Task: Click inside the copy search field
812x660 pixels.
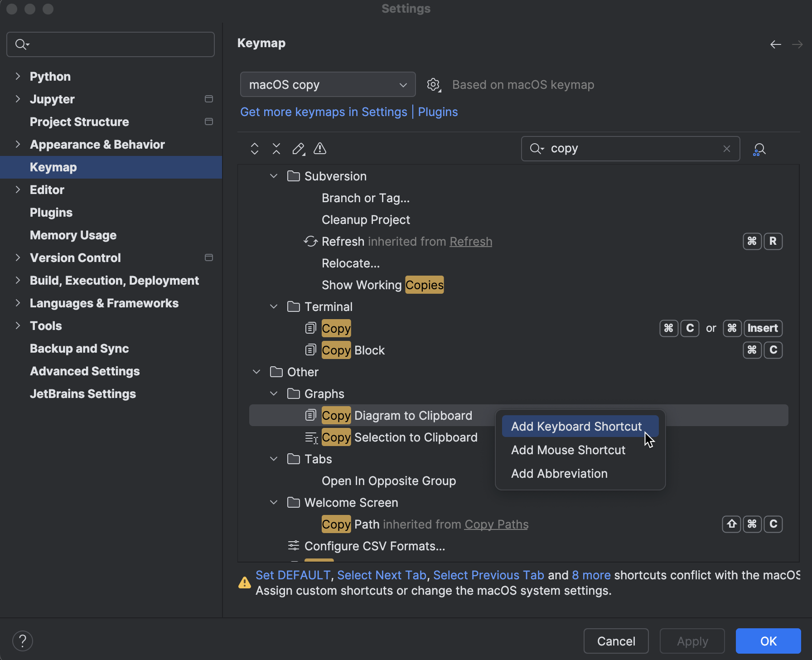Action: click(x=625, y=148)
